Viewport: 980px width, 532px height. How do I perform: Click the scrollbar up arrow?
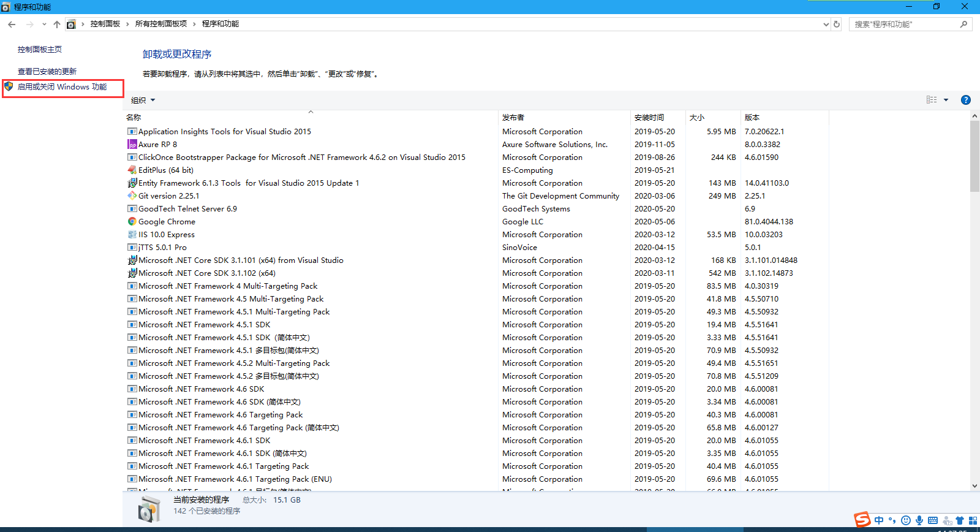(x=974, y=116)
